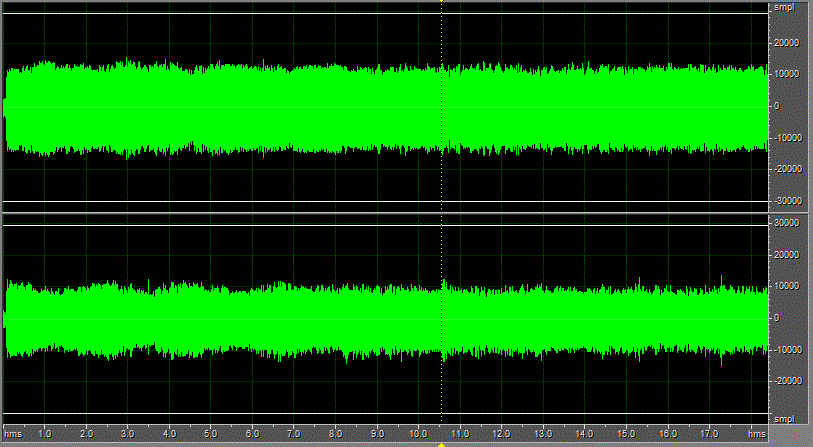Click the 5.0 mark on the time ruler

point(211,434)
